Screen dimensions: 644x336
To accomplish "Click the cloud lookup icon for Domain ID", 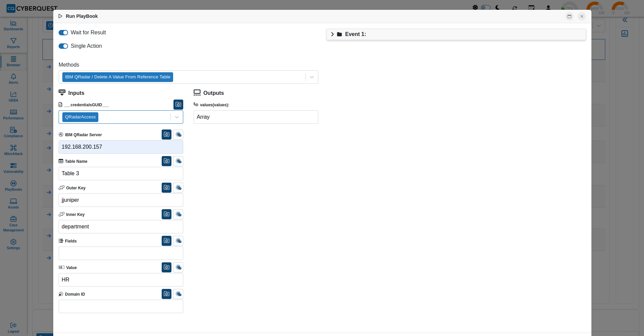I will tap(178, 294).
